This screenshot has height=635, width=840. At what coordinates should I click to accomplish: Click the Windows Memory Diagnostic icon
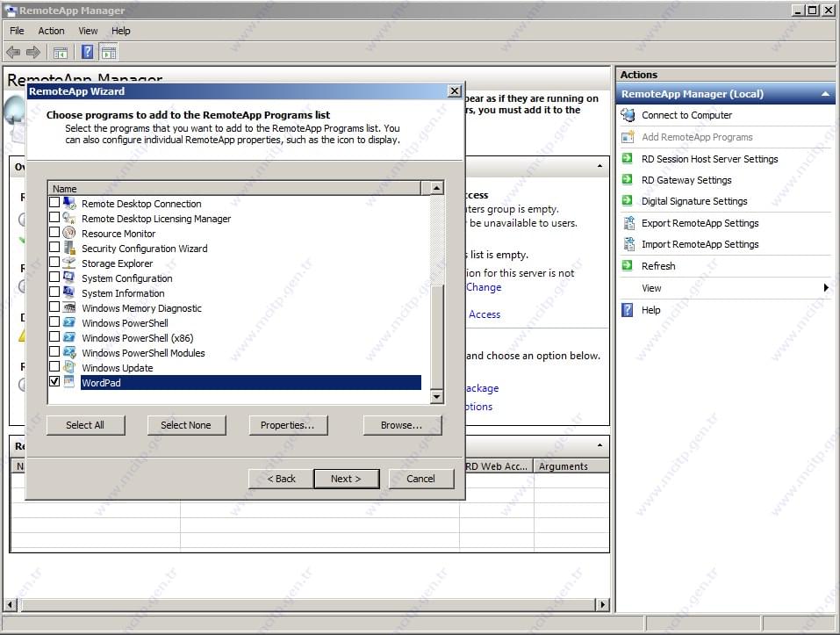[69, 307]
